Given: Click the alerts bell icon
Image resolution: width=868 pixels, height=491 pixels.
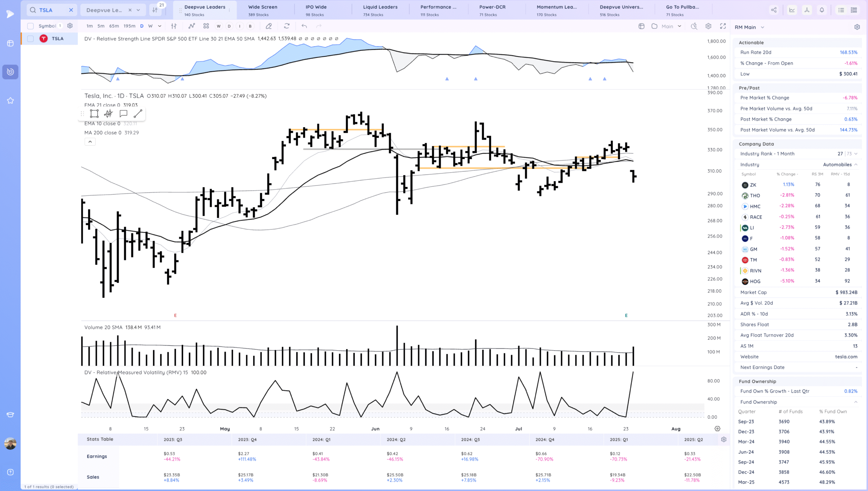Looking at the screenshot, I should tap(822, 10).
